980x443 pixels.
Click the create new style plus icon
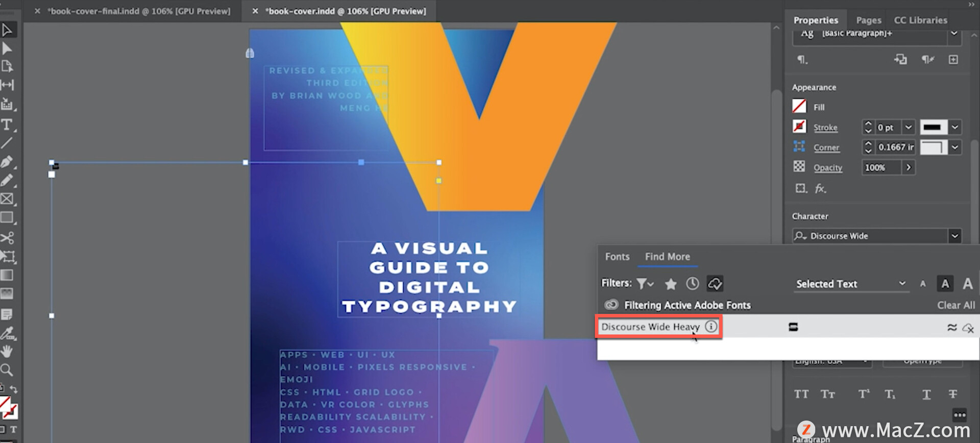coord(953,60)
